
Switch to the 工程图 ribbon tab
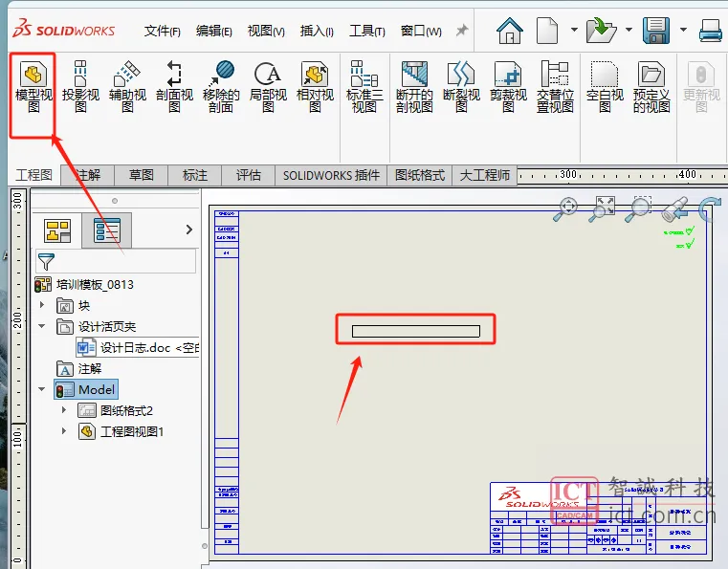(x=33, y=175)
